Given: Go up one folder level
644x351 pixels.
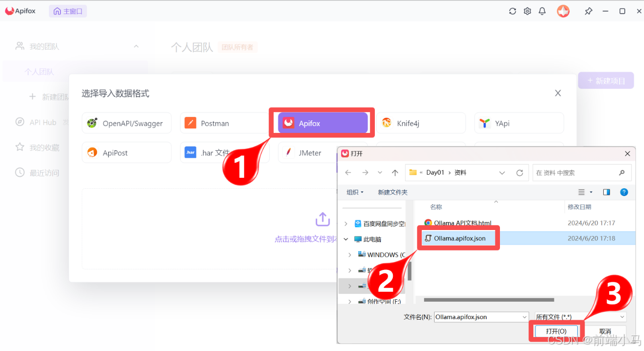Looking at the screenshot, I should pyautogui.click(x=395, y=172).
